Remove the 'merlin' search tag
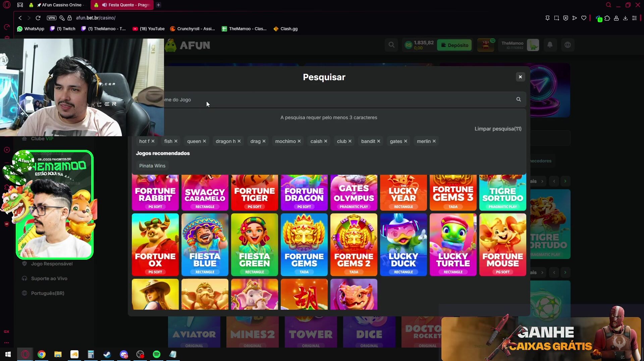Viewport: 644px width, 361px height. tap(434, 141)
